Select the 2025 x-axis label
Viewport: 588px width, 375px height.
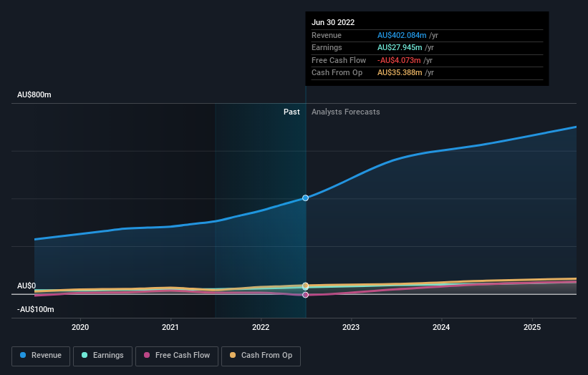(532, 327)
